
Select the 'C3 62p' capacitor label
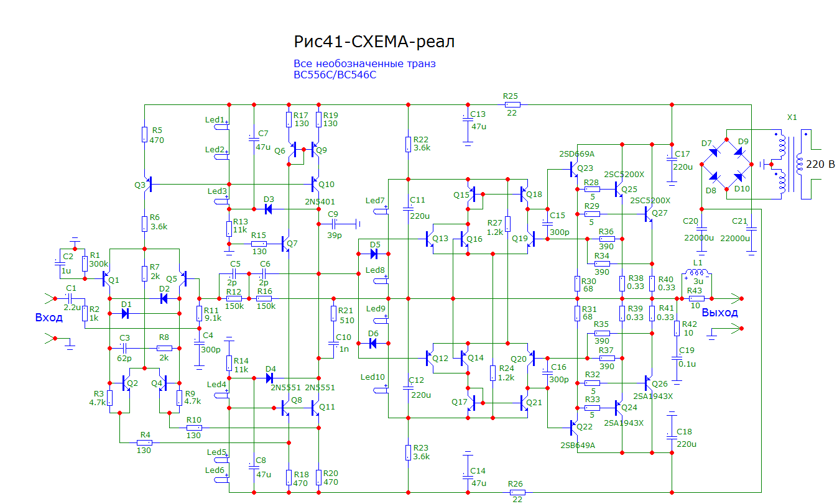[x=124, y=348]
